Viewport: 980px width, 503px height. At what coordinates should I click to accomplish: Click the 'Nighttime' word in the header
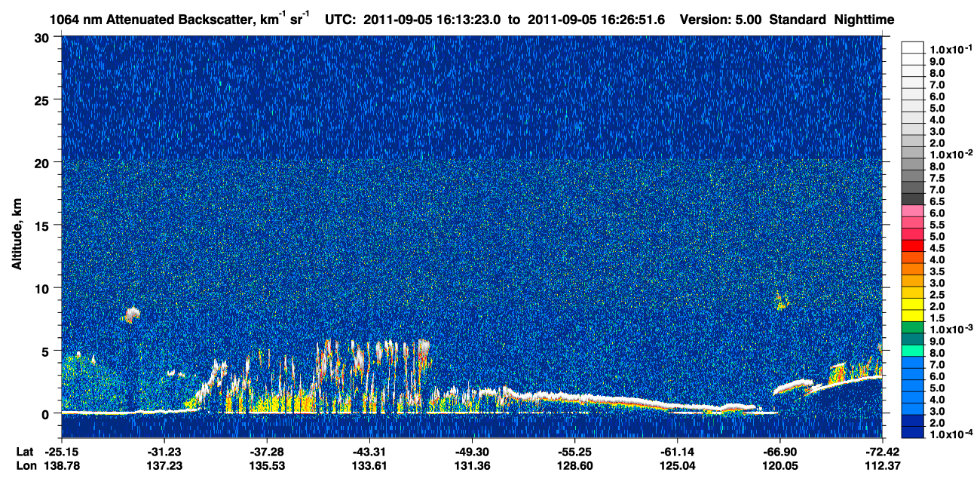click(x=865, y=20)
